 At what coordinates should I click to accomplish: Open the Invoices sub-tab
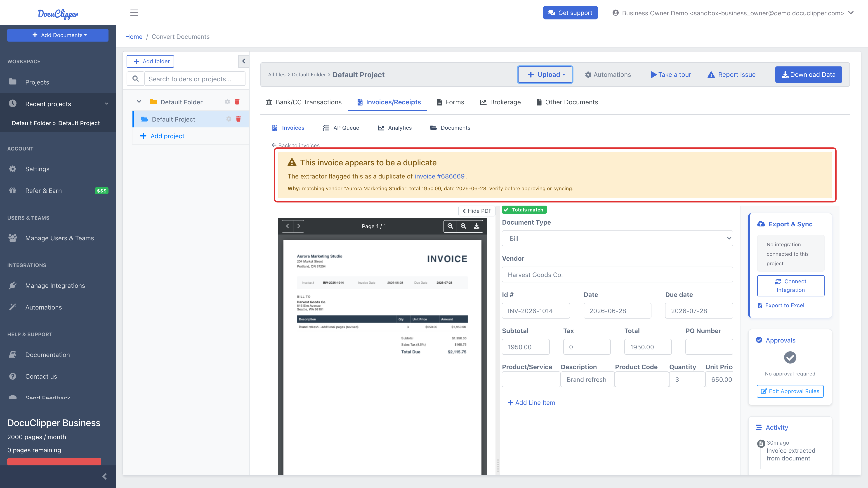[288, 128]
